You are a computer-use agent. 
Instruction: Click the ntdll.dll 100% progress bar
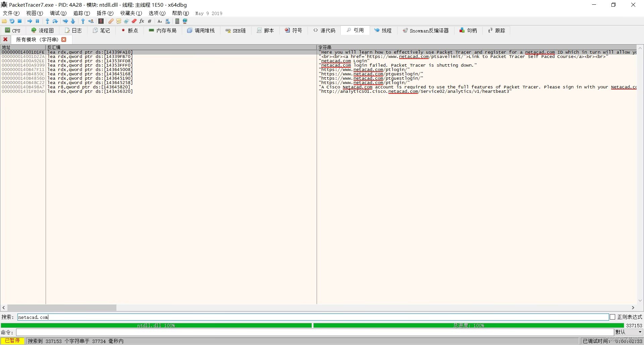(156, 325)
